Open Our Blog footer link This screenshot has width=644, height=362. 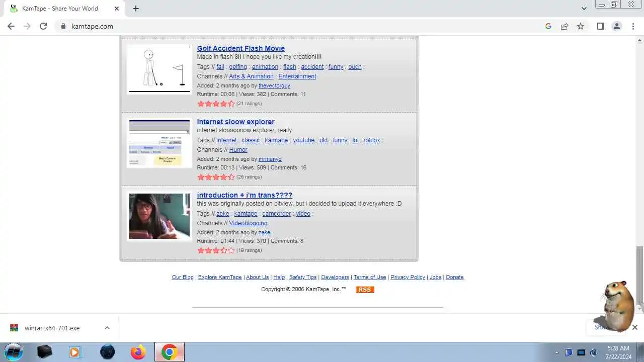pos(183,278)
